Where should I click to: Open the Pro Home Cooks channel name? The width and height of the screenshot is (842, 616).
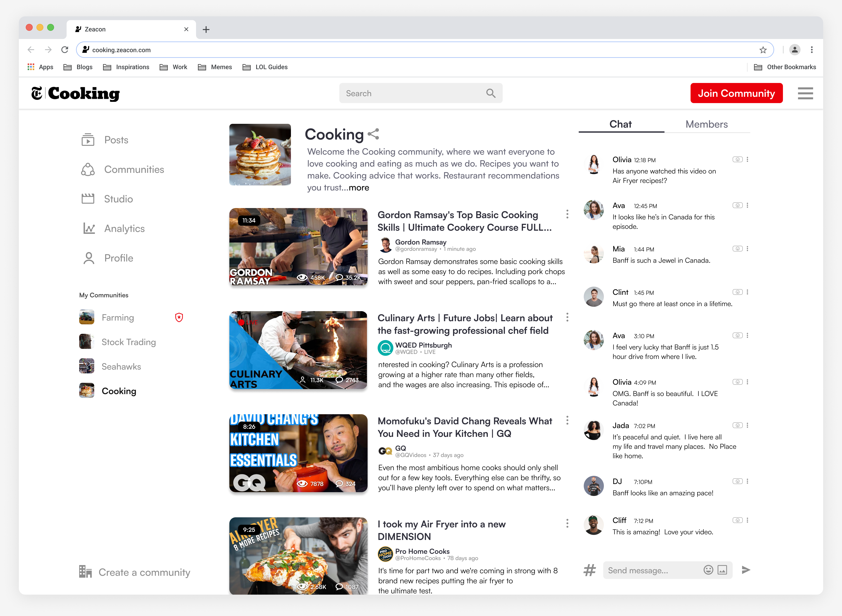point(422,551)
